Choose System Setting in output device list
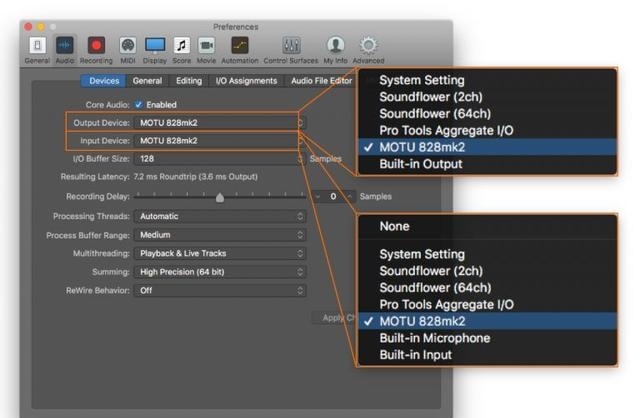640x418 pixels. click(487, 80)
